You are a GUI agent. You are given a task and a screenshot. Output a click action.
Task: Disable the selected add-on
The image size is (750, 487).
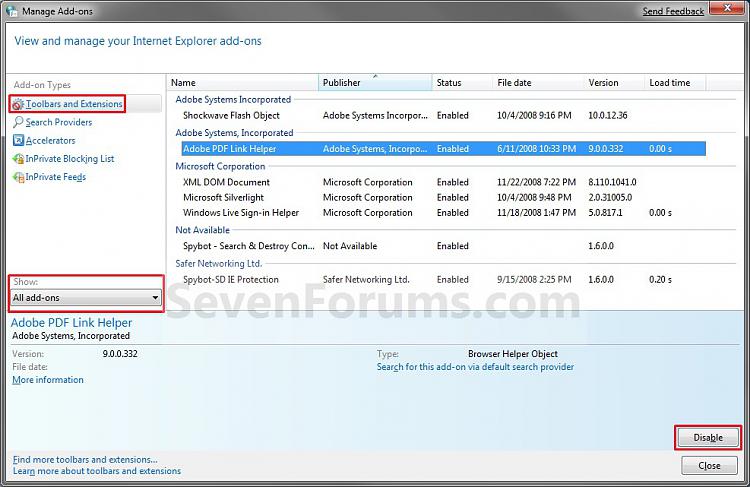tap(708, 438)
